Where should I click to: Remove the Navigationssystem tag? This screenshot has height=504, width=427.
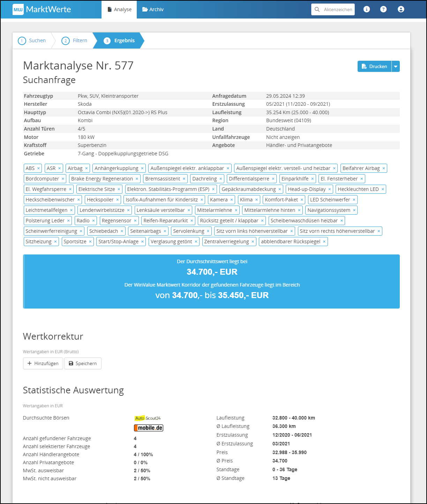(x=354, y=210)
